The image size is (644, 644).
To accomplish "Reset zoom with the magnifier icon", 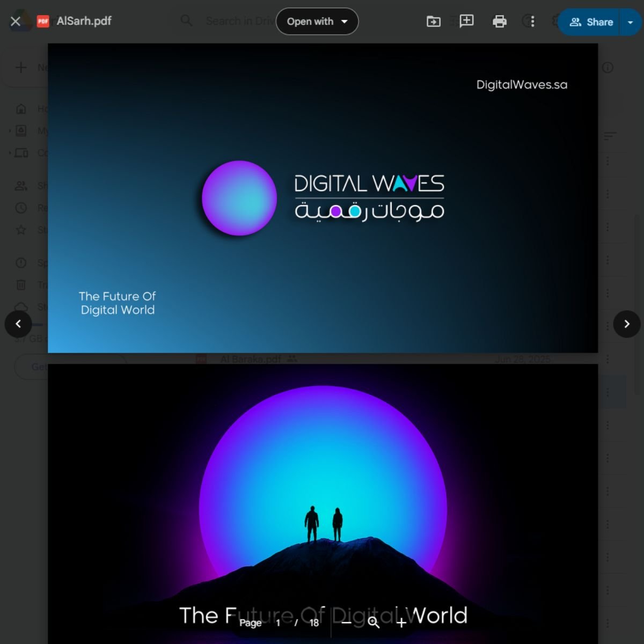I will (374, 623).
